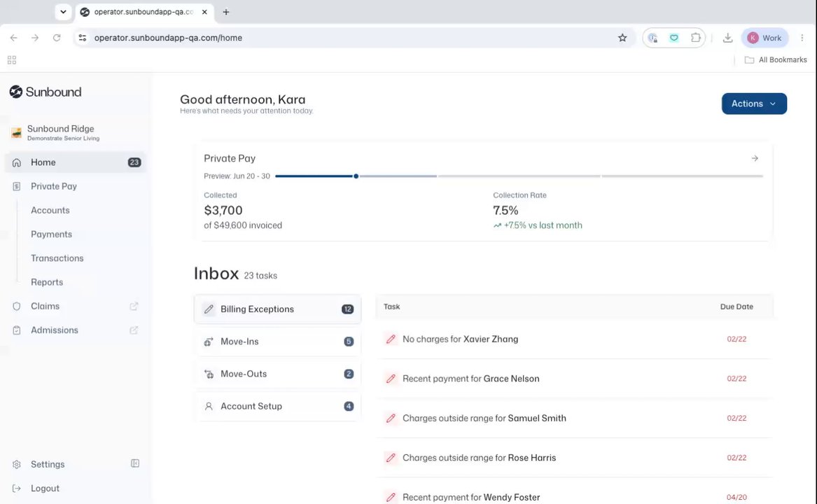Click the Private Pay period progress marker

tap(356, 176)
